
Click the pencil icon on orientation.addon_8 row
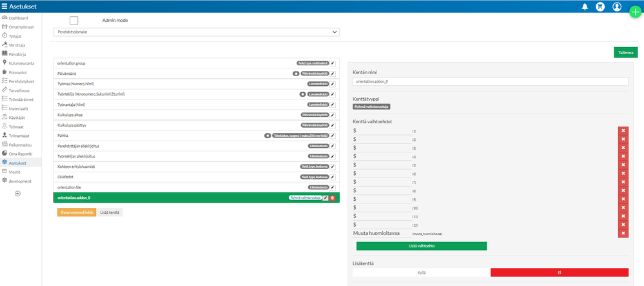click(x=326, y=198)
